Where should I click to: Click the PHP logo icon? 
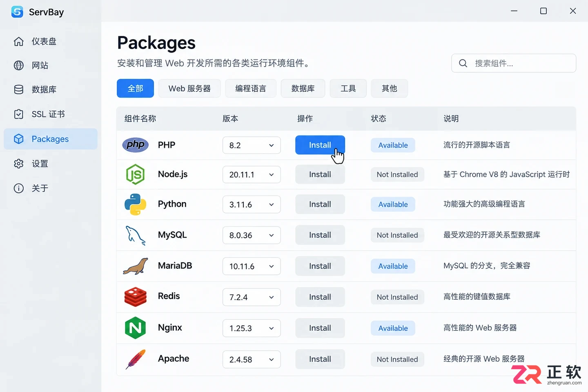pos(136,145)
